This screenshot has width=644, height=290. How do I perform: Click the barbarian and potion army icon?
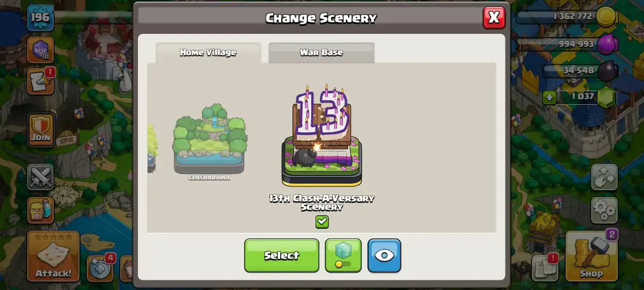click(41, 210)
